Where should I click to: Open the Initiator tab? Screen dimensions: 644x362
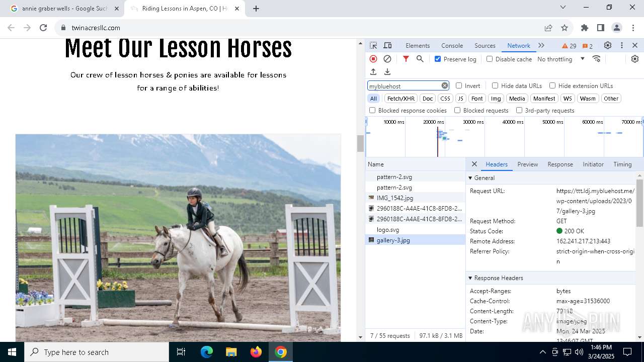click(593, 164)
